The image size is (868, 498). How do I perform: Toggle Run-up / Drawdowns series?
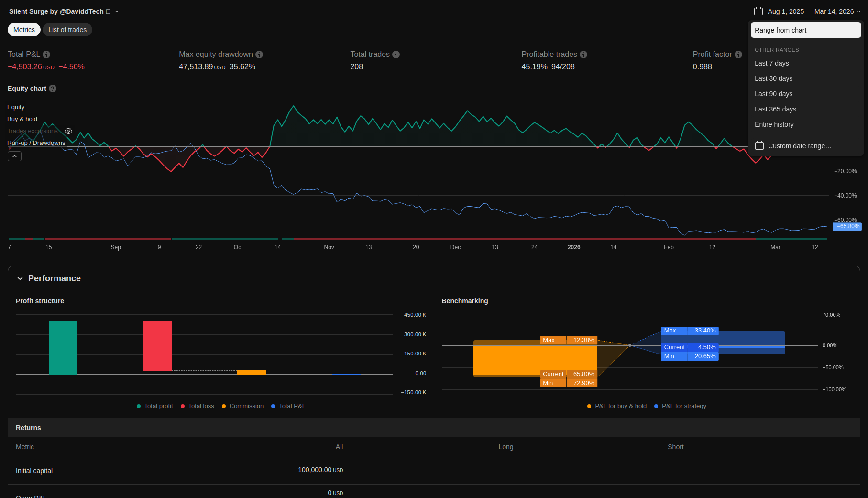point(36,143)
